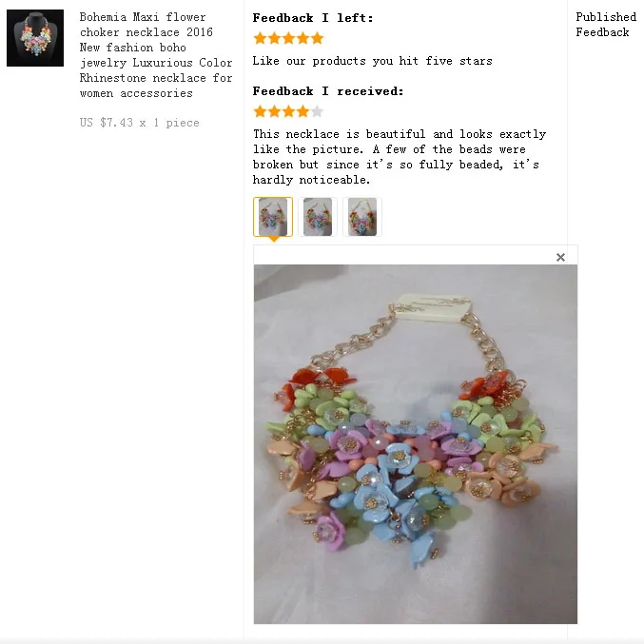Open the second review photo thumbnail
The image size is (644, 644).
[318, 217]
